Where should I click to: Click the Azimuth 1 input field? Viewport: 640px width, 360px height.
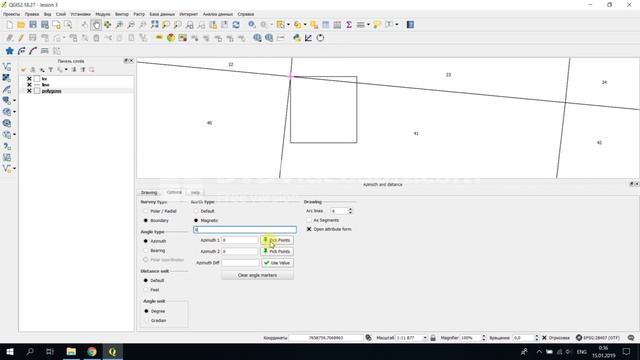point(240,240)
